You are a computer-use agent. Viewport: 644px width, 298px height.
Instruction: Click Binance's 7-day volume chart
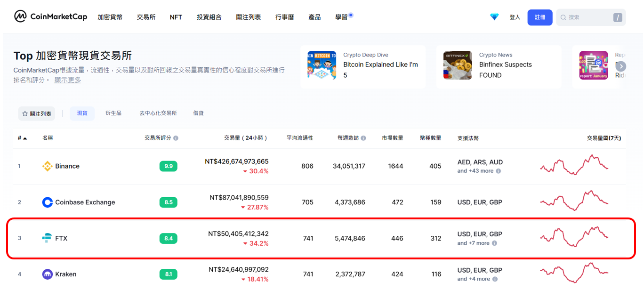point(574,165)
